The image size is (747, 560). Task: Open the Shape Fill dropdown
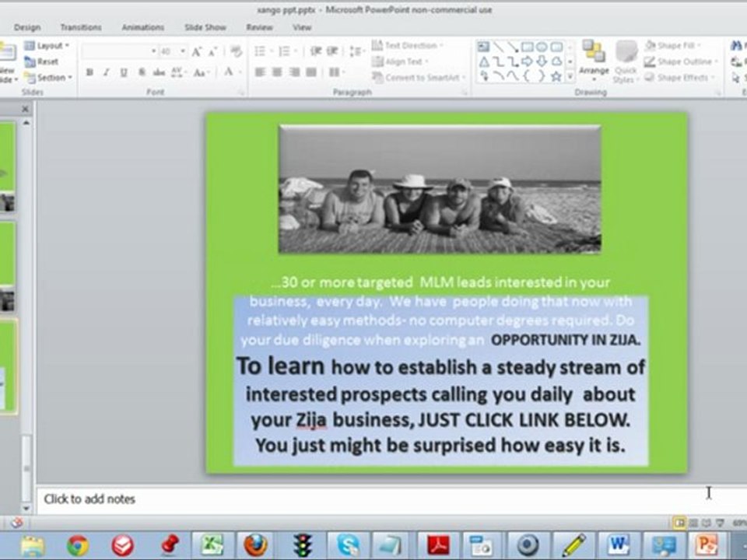(x=672, y=46)
